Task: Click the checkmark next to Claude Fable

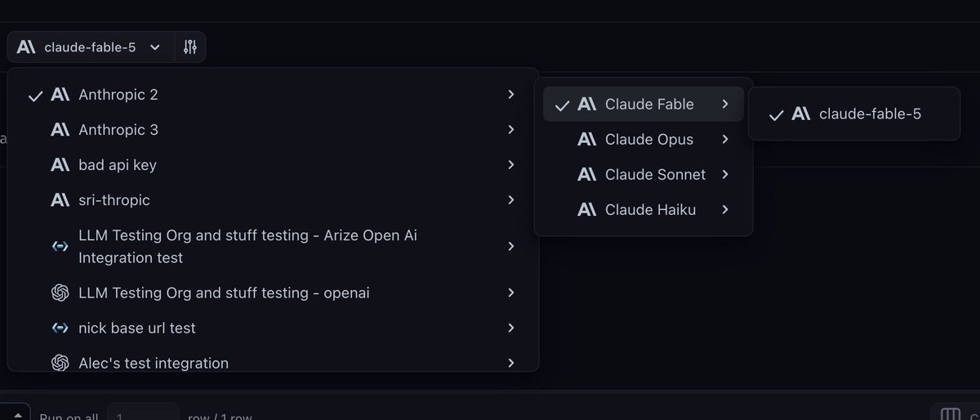Action: (x=562, y=105)
